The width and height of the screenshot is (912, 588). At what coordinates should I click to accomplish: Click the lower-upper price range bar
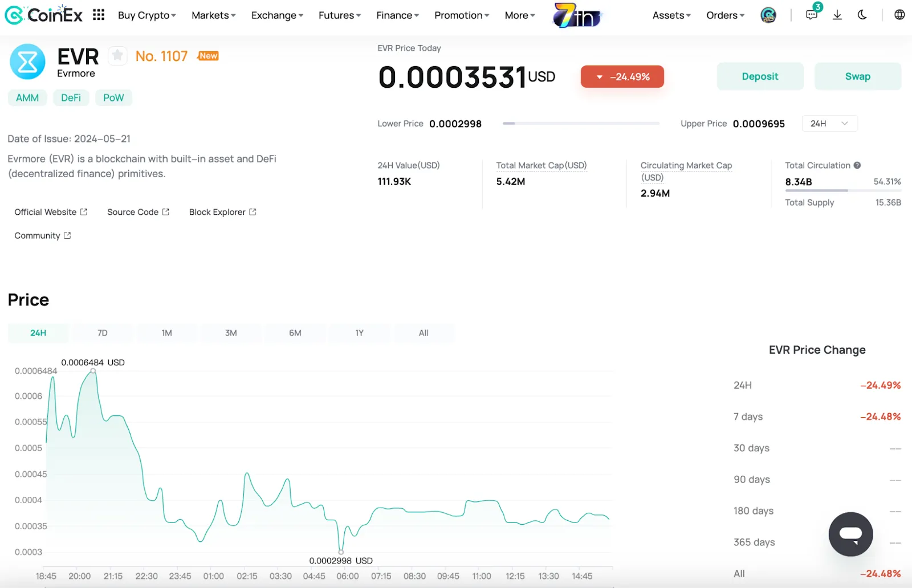pos(581,123)
